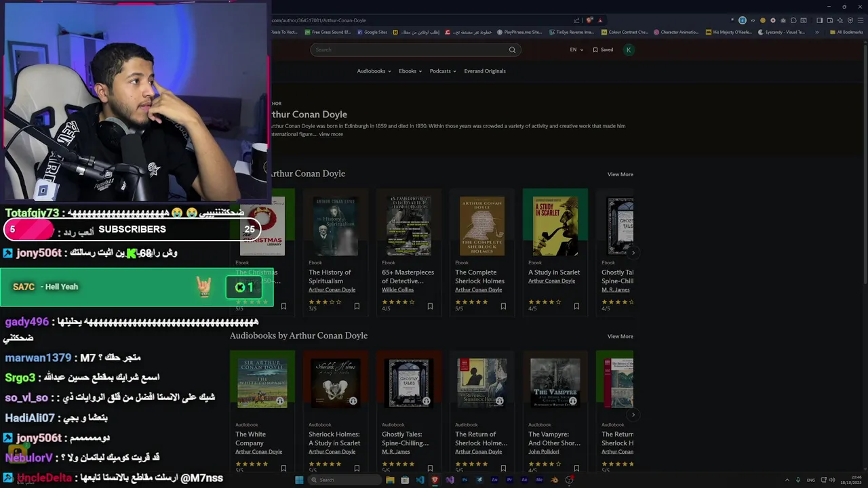The width and height of the screenshot is (868, 488).
Task: Bookmark The History of Spiritualism ebook
Action: coord(357,306)
